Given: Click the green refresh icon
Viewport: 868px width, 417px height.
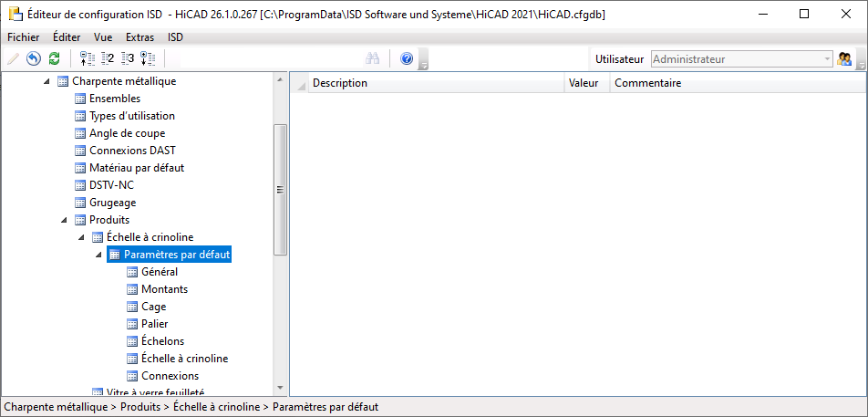Looking at the screenshot, I should pos(55,58).
